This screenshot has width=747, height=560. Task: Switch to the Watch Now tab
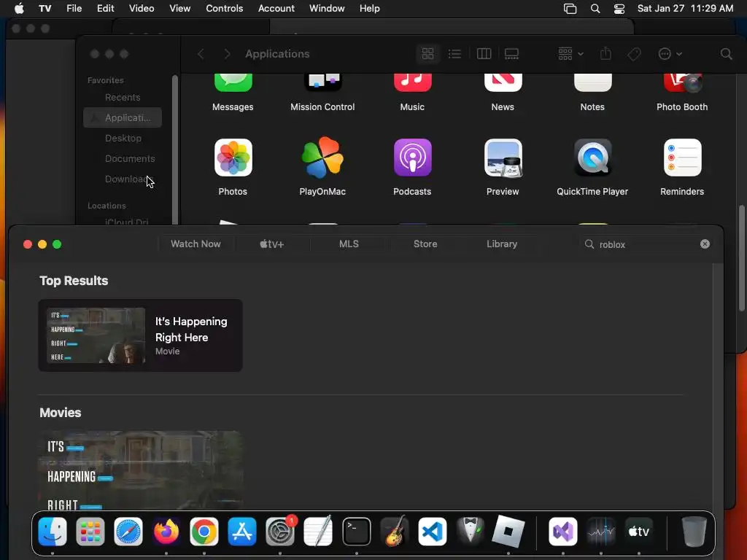tap(196, 244)
